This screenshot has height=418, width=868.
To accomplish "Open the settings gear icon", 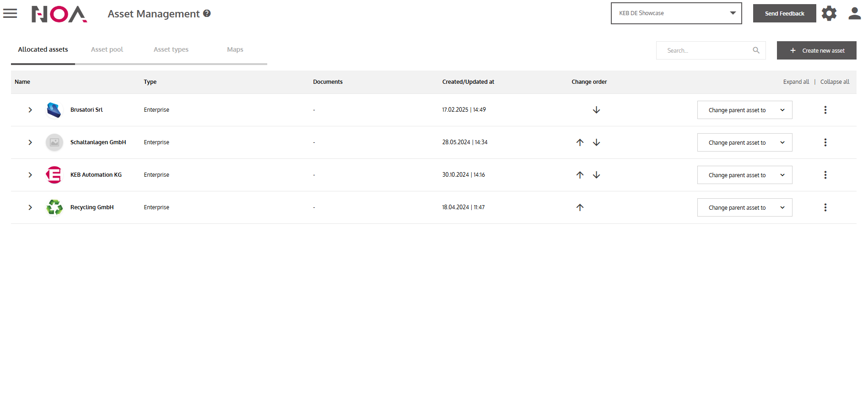I will [x=829, y=13].
